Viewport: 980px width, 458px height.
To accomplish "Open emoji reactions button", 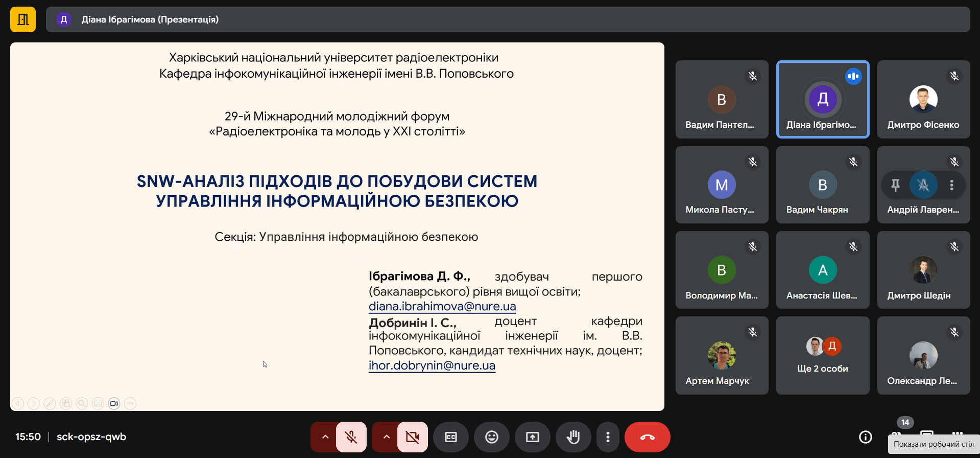I will (x=492, y=437).
